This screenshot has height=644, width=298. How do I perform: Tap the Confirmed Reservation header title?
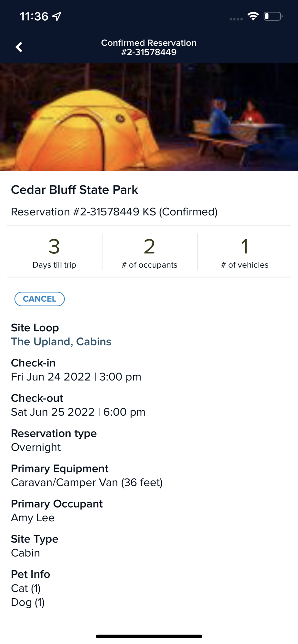click(149, 47)
